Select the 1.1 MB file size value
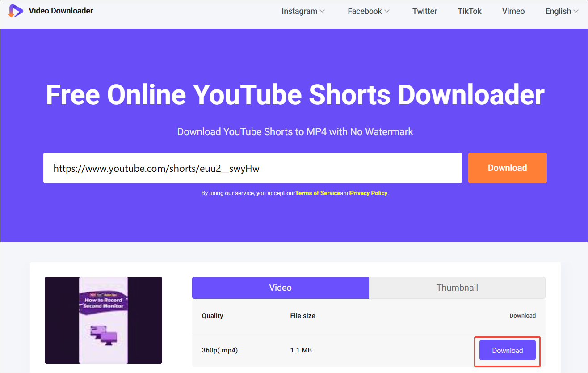Image resolution: width=588 pixels, height=373 pixels. (301, 350)
